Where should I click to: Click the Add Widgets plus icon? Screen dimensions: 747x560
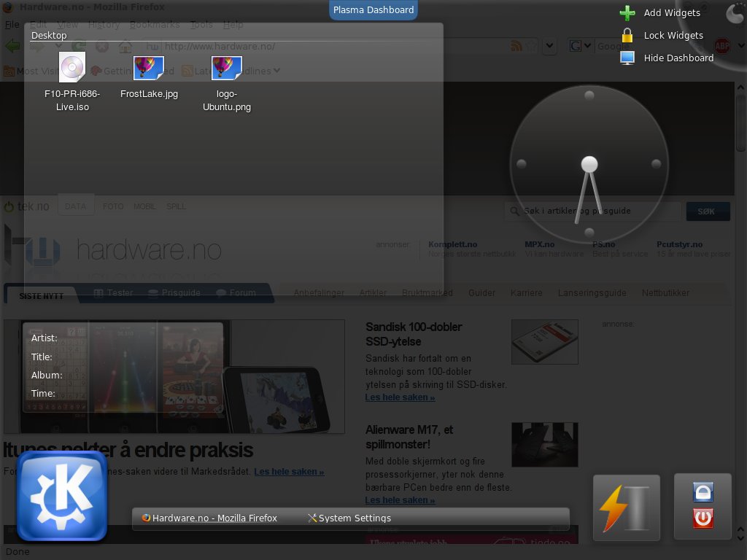627,13
